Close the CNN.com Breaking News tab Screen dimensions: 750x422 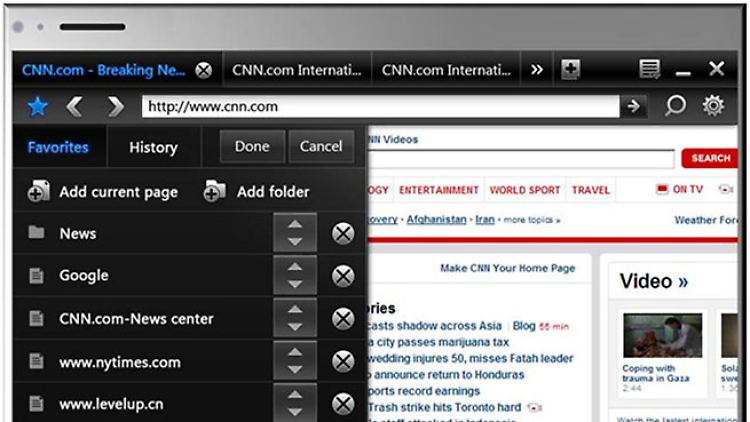pos(204,70)
